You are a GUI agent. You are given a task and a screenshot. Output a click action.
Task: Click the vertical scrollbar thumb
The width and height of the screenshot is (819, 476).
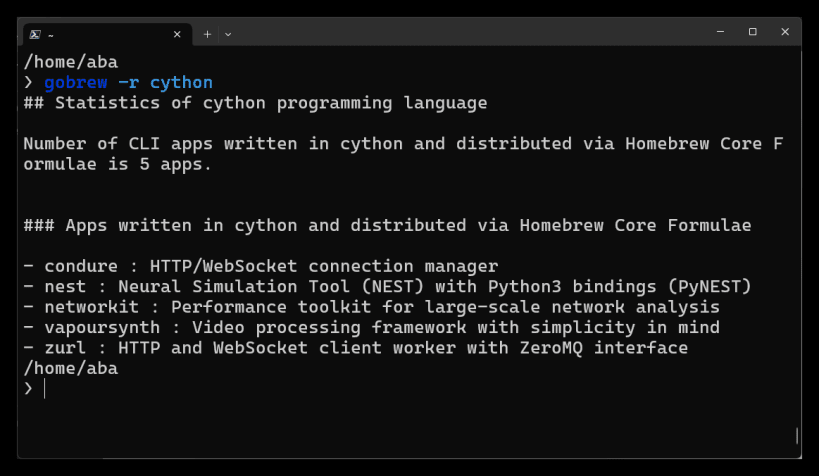797,436
